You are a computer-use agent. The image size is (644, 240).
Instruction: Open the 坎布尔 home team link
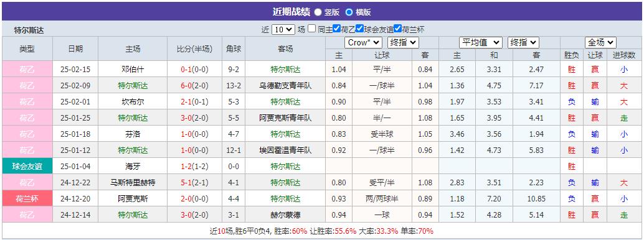[133, 102]
